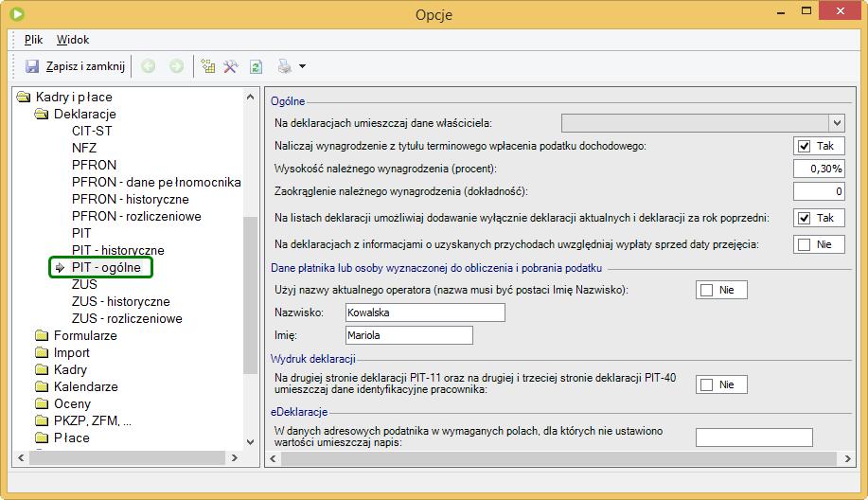The image size is (868, 500).
Task: Go forward with the green right arrow
Action: pyautogui.click(x=176, y=66)
